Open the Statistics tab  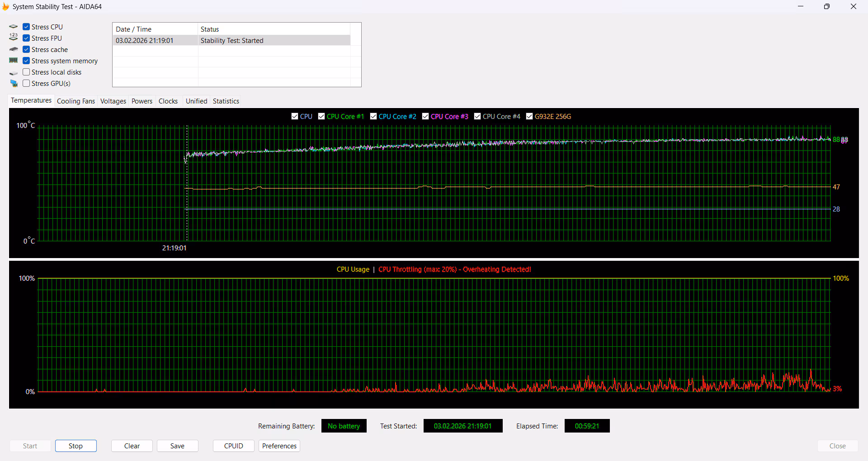coord(226,101)
